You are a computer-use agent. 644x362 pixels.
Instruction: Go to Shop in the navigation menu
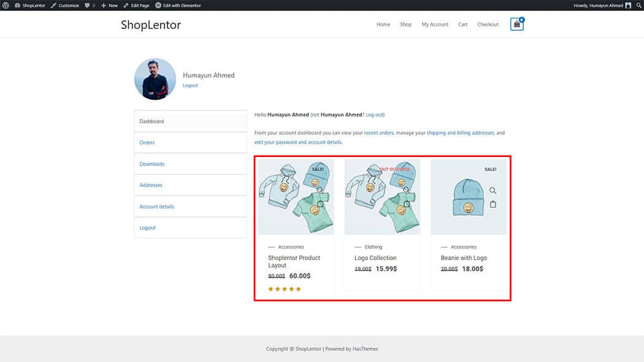tap(405, 25)
